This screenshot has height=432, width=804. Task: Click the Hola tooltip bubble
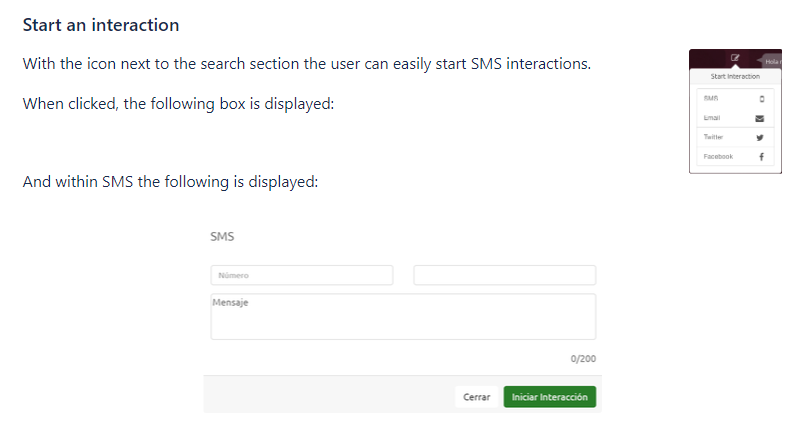[772, 62]
